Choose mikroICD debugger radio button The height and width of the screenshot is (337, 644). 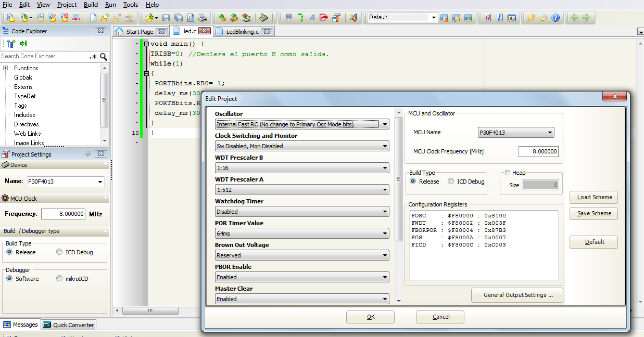click(59, 279)
